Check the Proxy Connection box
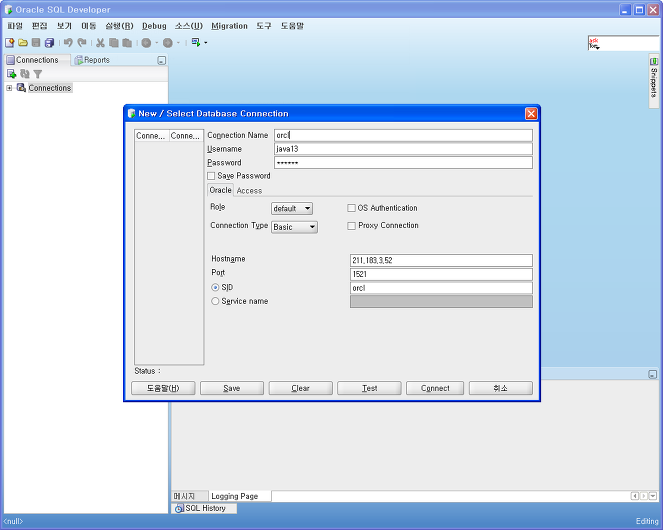 click(351, 226)
